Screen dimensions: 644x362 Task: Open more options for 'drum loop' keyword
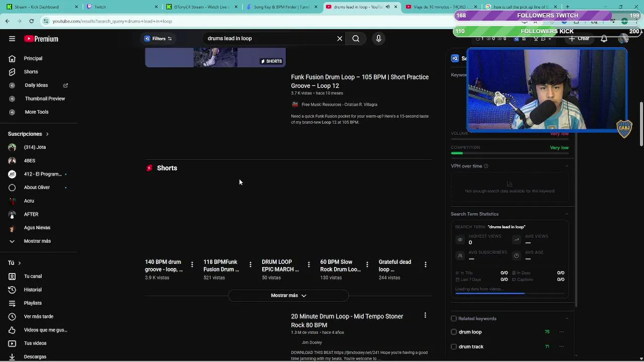[561, 332]
